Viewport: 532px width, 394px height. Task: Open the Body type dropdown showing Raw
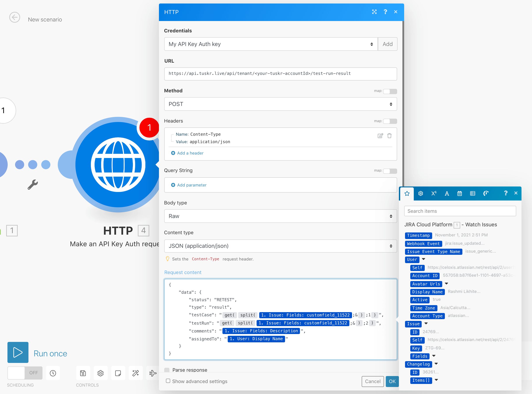[280, 216]
